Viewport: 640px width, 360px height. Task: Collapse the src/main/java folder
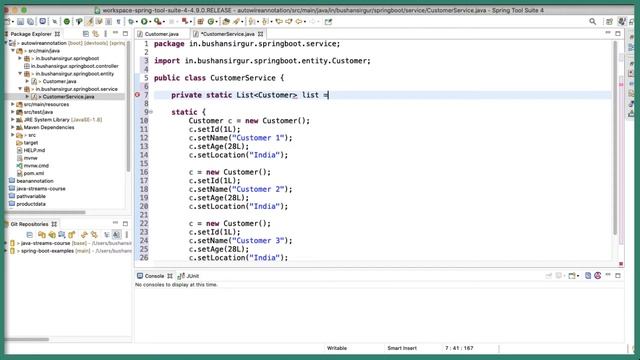point(13,51)
